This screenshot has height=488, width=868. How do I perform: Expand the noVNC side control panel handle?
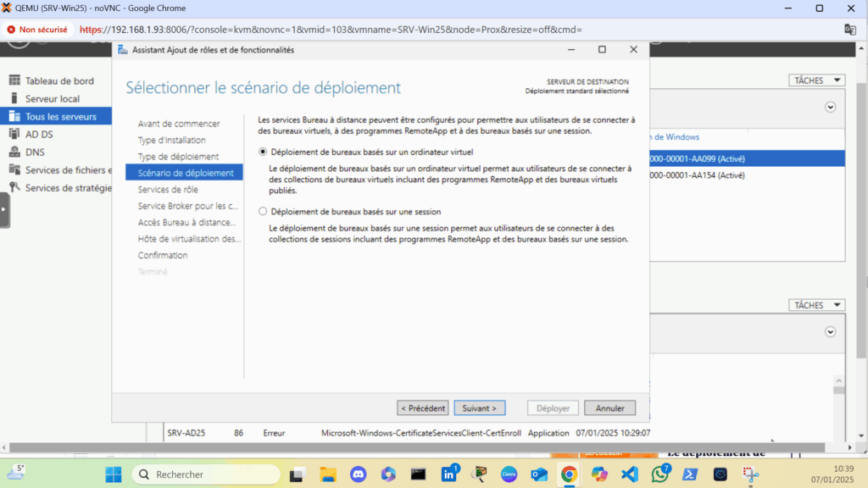pos(4,210)
